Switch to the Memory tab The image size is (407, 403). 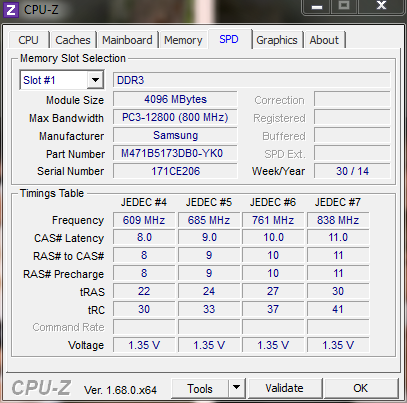click(183, 40)
